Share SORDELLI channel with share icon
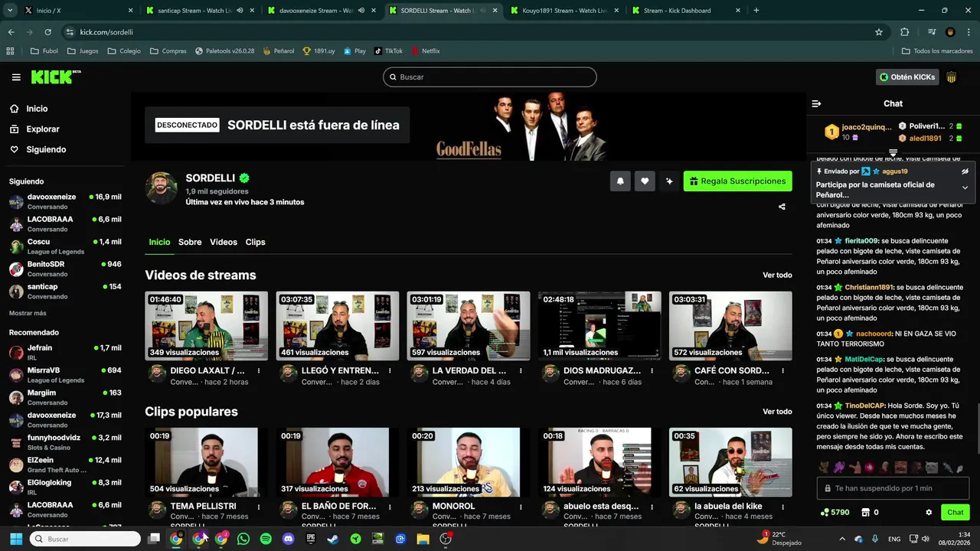Viewport: 980px width, 551px height. tap(782, 207)
